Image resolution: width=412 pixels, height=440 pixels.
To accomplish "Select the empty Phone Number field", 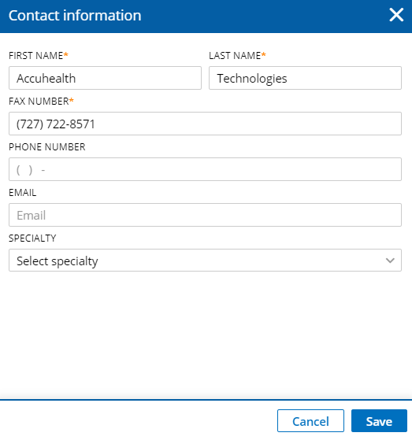I will coord(205,169).
